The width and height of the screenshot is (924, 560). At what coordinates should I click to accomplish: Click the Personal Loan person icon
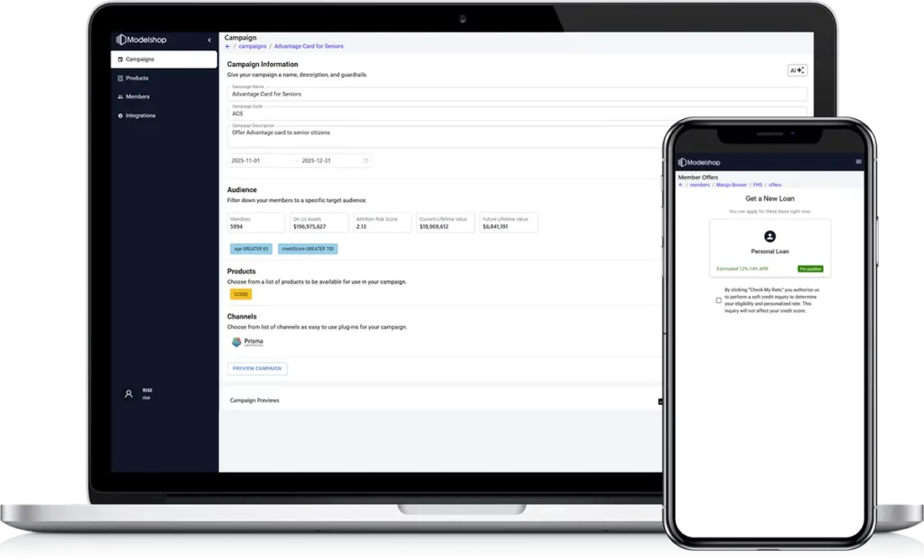[x=770, y=236]
